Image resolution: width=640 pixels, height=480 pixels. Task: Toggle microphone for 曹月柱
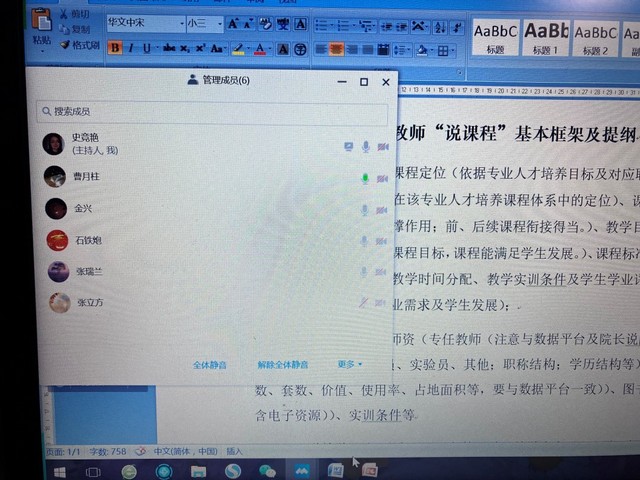[365, 178]
